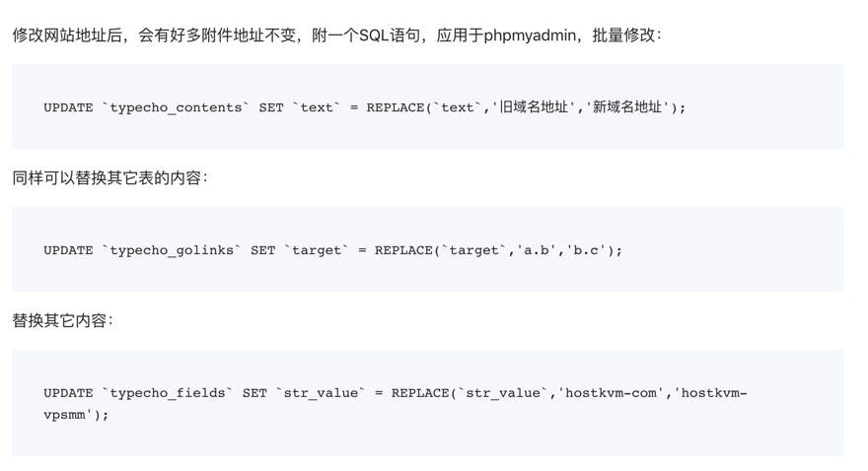Screen dimensions: 868x471
Task: Click the word UPDATE in typecho_contents statement
Action: [68, 107]
